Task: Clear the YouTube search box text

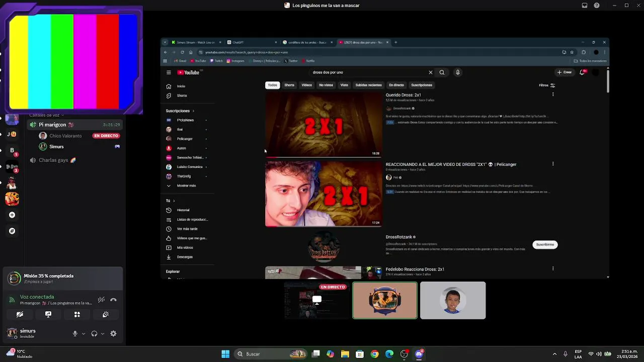Action: pos(431,72)
